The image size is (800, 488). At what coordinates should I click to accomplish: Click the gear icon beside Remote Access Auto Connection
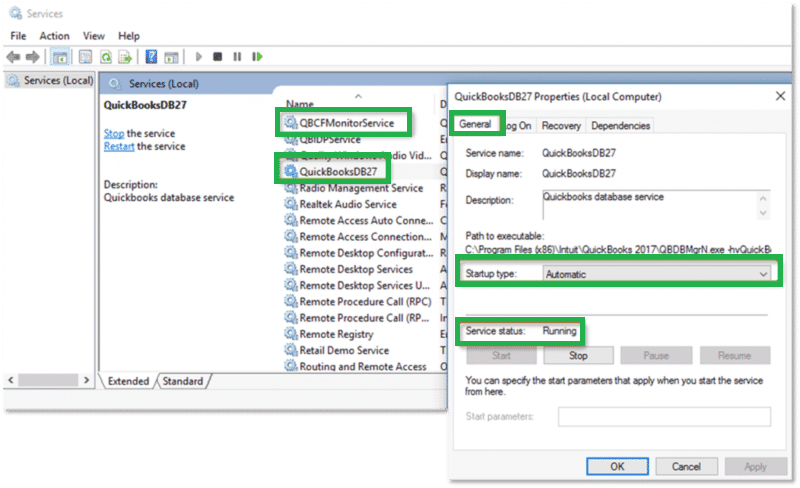(291, 221)
